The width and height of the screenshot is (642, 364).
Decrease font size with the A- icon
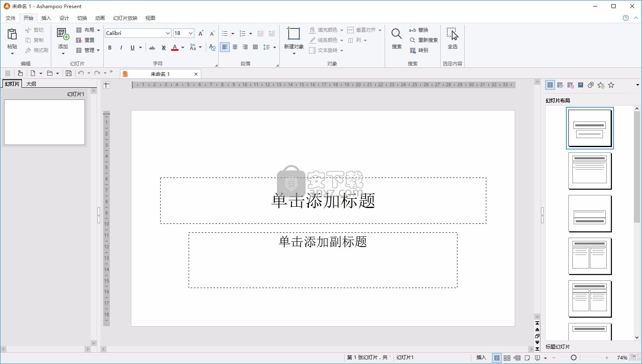pyautogui.click(x=212, y=33)
